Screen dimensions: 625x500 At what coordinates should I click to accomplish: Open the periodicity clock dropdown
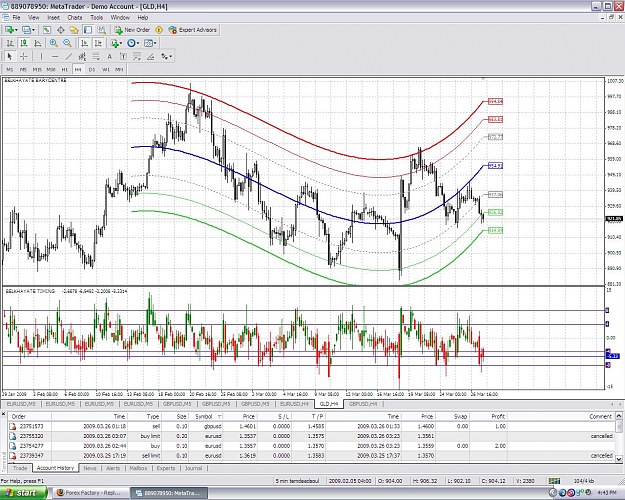[x=133, y=43]
